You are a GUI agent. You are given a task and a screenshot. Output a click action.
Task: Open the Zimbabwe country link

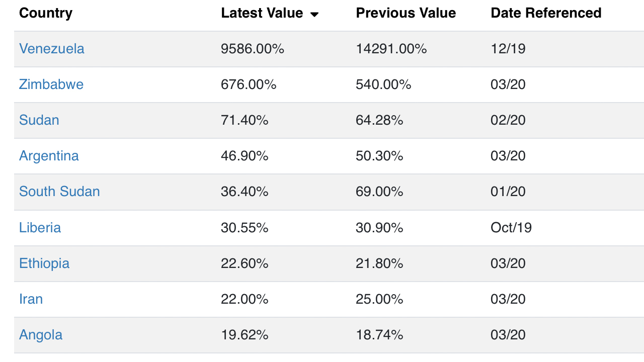click(x=51, y=84)
